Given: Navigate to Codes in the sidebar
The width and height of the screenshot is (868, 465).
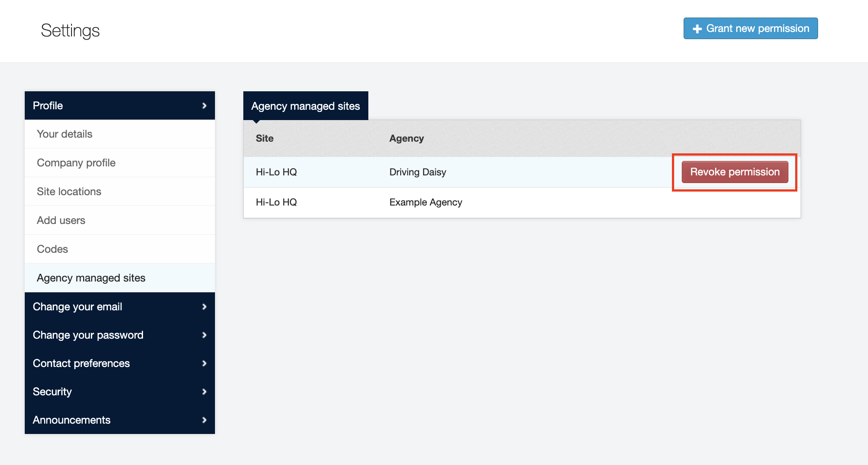Looking at the screenshot, I should click(x=52, y=249).
